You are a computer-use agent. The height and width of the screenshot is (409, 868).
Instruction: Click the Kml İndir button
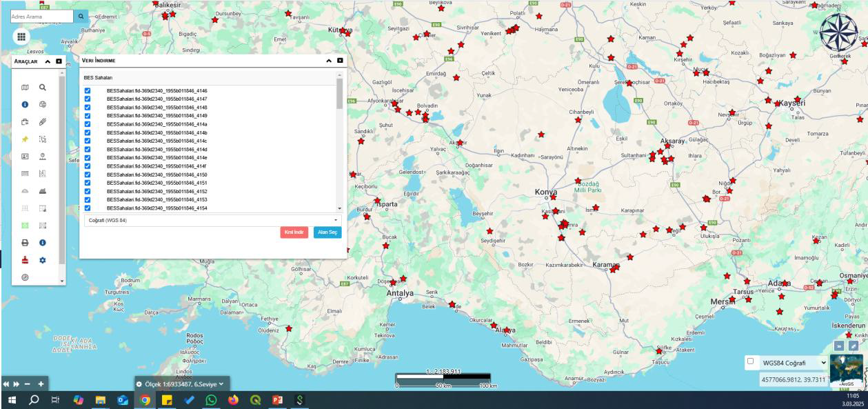[294, 232]
